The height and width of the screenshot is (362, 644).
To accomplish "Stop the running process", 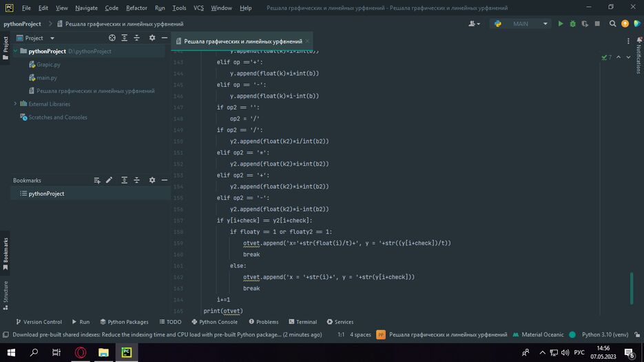I will (x=597, y=24).
